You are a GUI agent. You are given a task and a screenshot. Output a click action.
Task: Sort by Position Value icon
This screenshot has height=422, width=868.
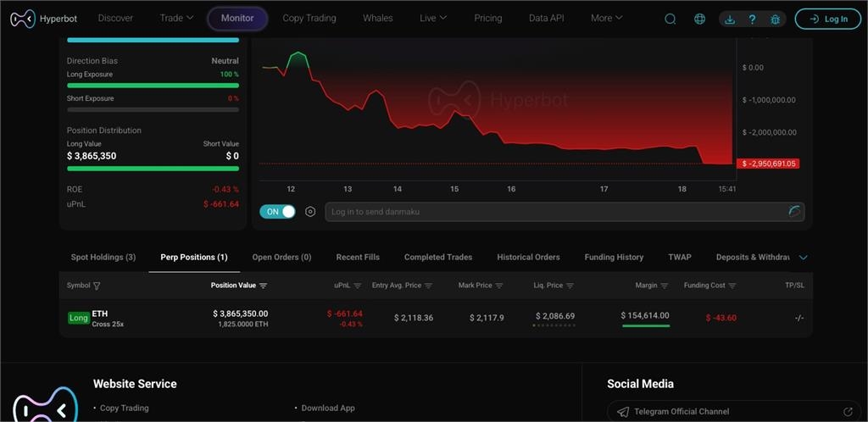(x=263, y=286)
